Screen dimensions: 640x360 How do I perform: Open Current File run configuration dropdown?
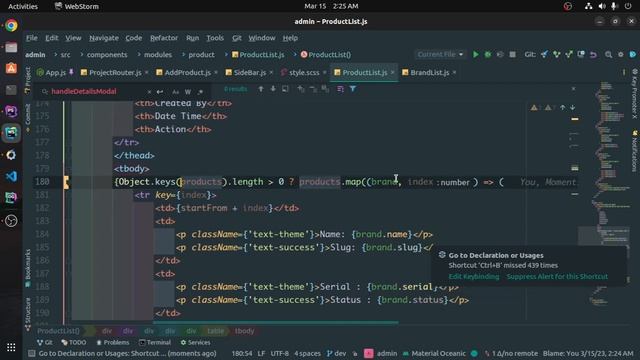440,54
